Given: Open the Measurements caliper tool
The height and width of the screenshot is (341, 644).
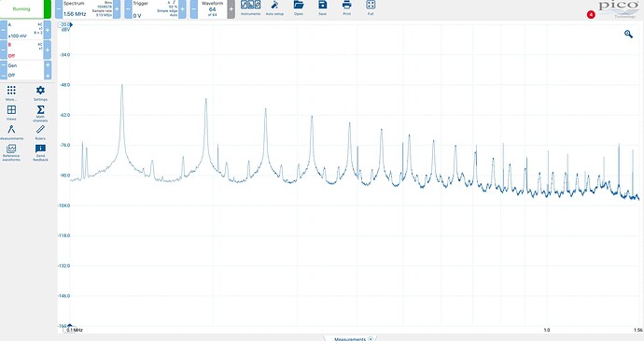Looking at the screenshot, I should 11,132.
